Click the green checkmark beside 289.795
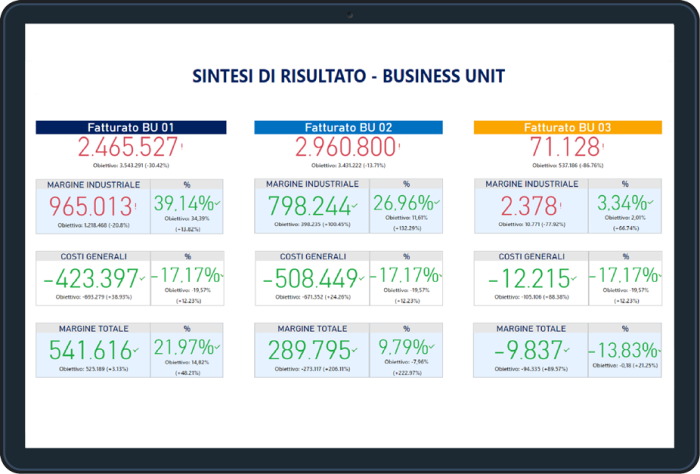 click(x=354, y=352)
